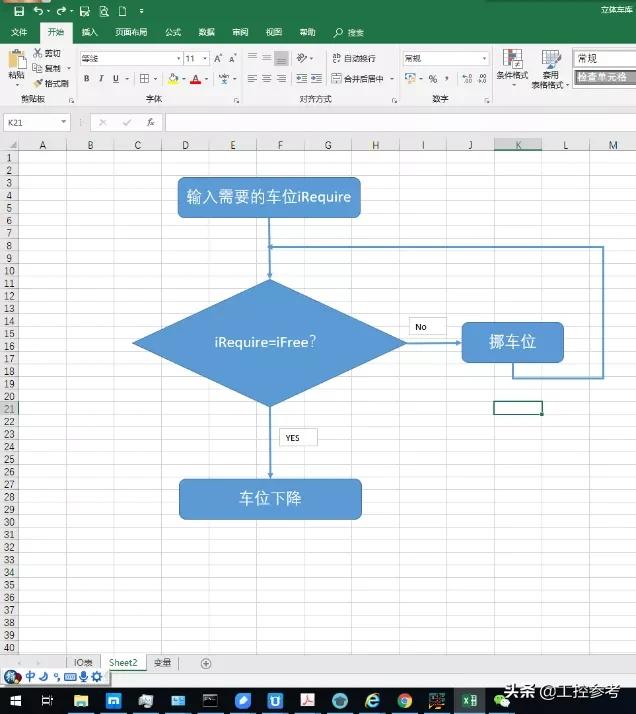Toggle Bold formatting
The width and height of the screenshot is (636, 714).
coord(86,79)
